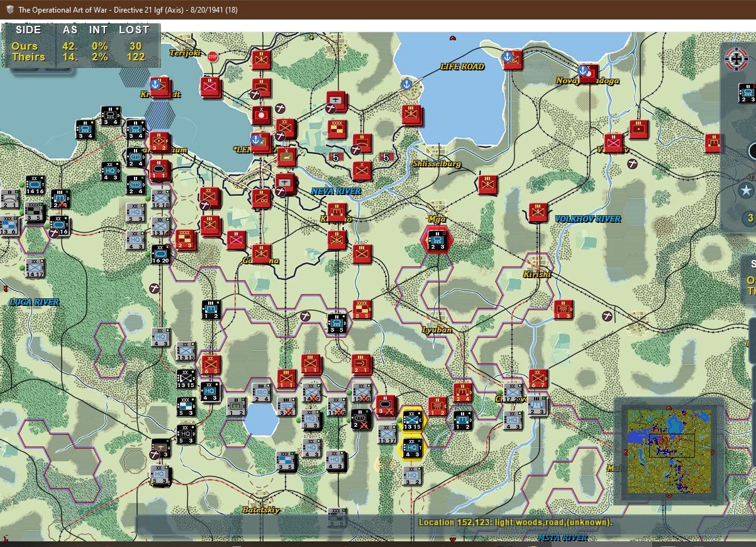The height and width of the screenshot is (547, 756).
Task: Click the Batetskiy town label
Action: pyautogui.click(x=261, y=510)
